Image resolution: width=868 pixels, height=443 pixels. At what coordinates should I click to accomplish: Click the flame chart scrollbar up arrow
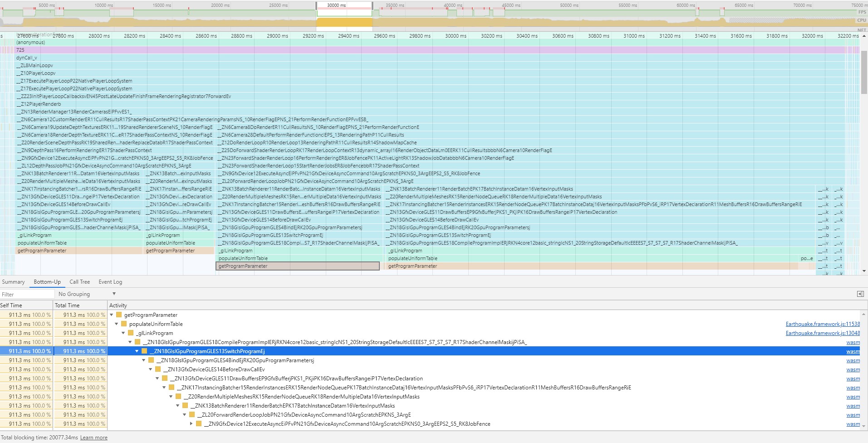click(864, 35)
